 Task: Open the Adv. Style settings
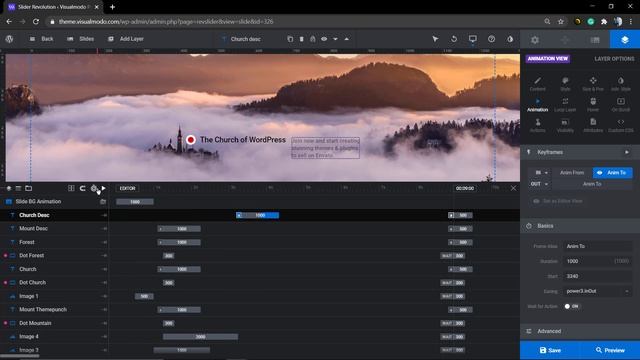tap(621, 84)
